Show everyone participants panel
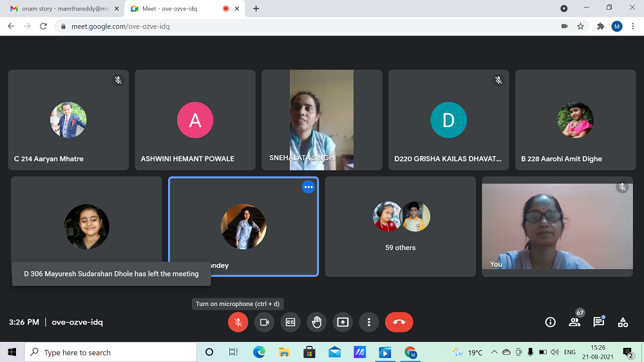This screenshot has height=362, width=644. tap(574, 322)
